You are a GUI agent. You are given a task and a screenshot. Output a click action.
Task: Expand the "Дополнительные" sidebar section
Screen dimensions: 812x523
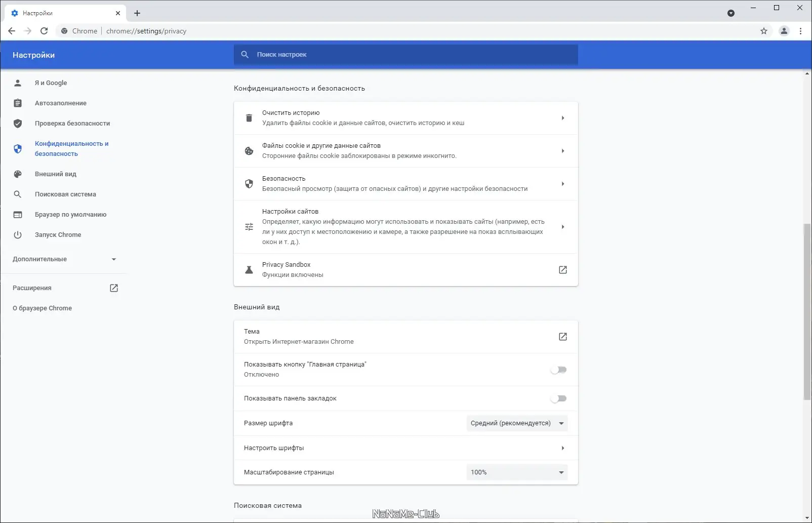[x=64, y=259]
